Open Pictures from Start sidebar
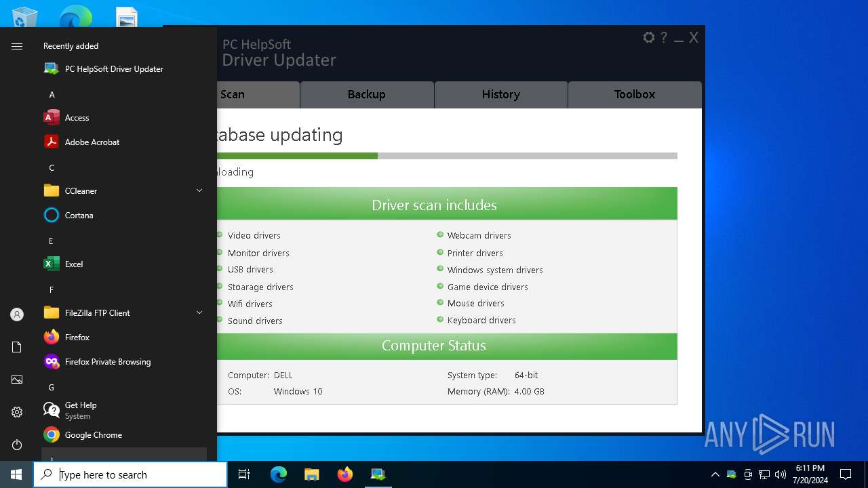The width and height of the screenshot is (868, 488). tap(17, 380)
